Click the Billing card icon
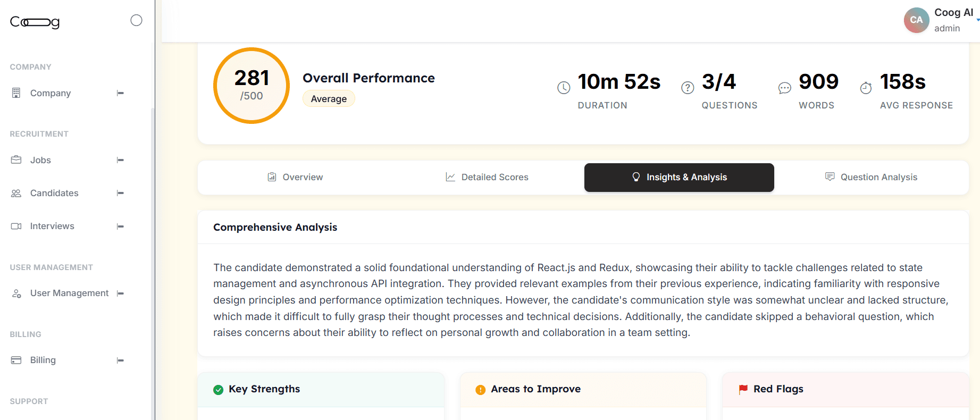 click(16, 360)
